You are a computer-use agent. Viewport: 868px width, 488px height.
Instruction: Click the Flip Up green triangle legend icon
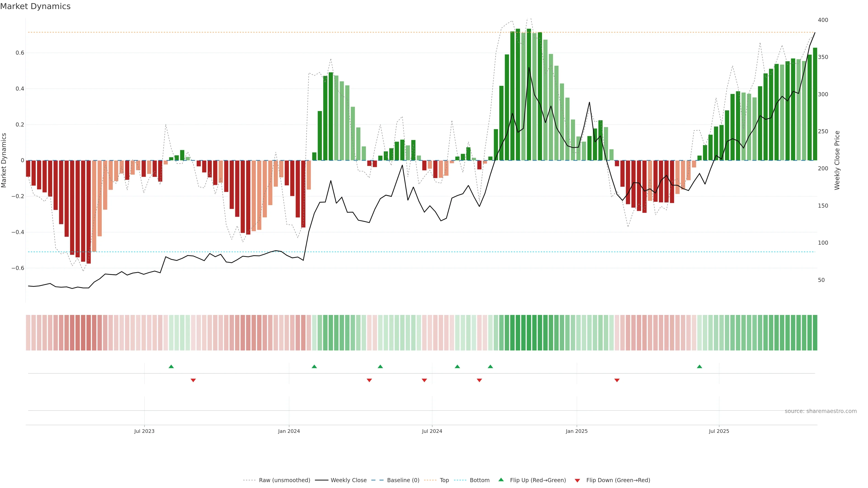501,480
